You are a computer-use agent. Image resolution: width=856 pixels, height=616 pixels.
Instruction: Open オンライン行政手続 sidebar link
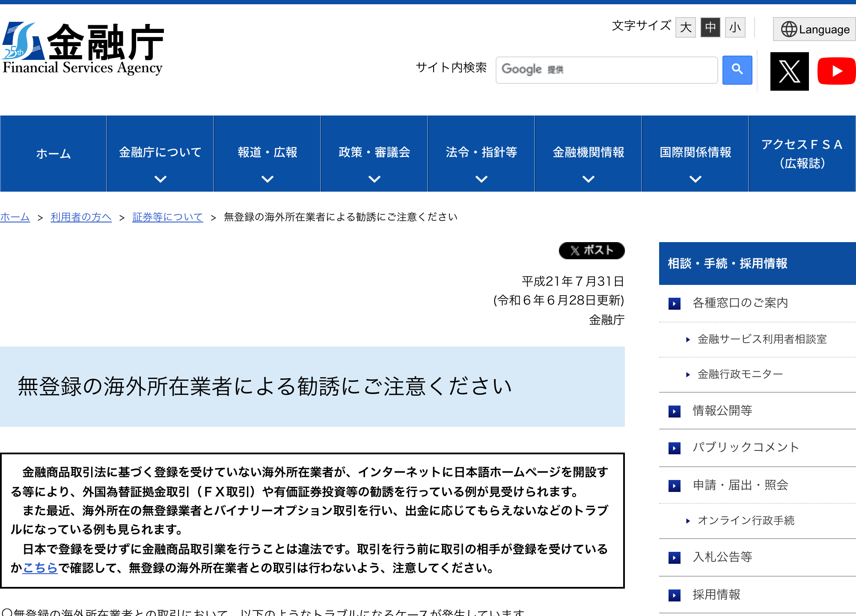click(x=746, y=521)
